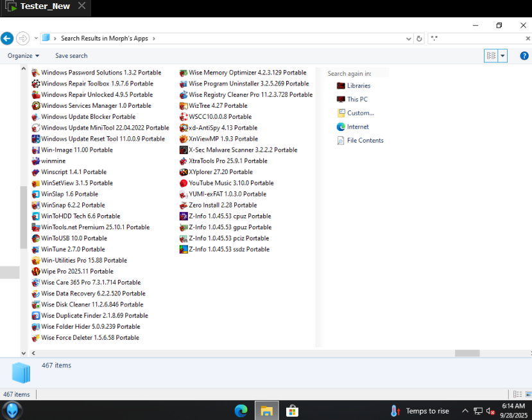Select Winscript 1.4.1 Portable
This screenshot has height=420, width=532.
(x=69, y=172)
